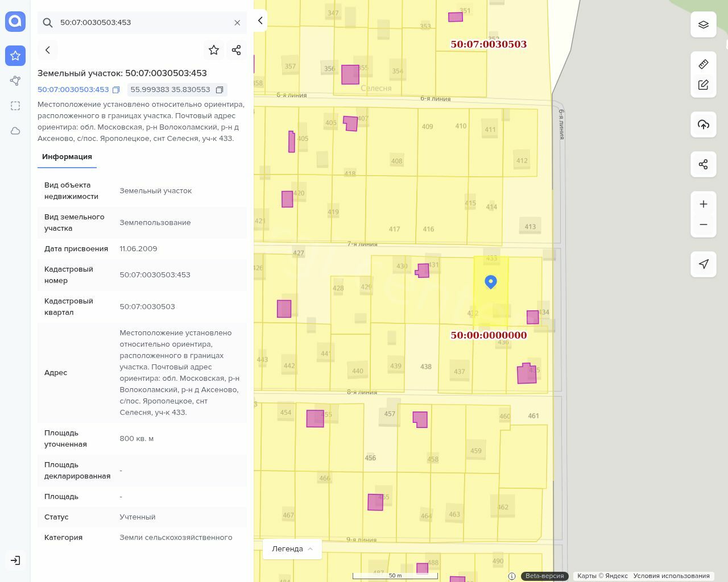Screen dimensions: 728x582
Task: Click the cadastral number link 50:07:0030503:453
Action: click(x=73, y=90)
